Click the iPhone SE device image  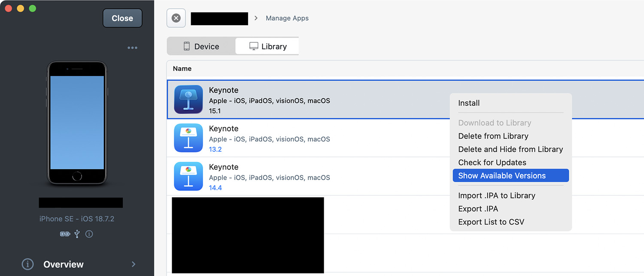pyautogui.click(x=77, y=123)
